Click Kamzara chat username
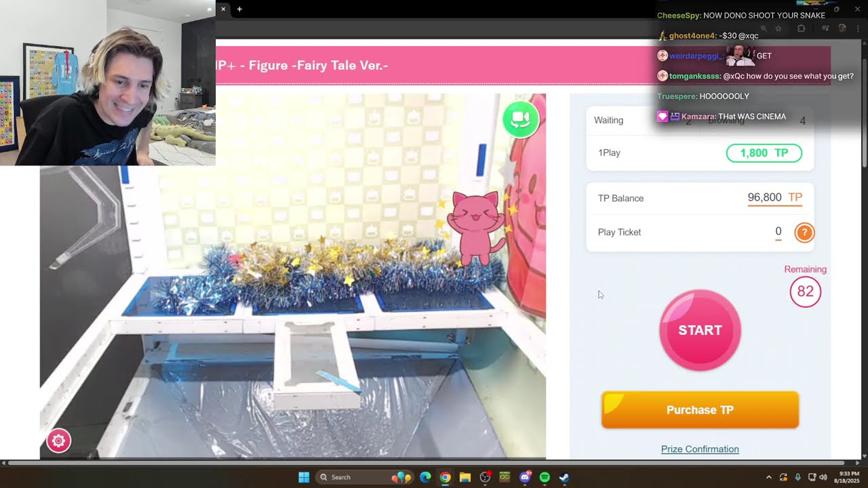Image resolution: width=868 pixels, height=488 pixels. (698, 117)
